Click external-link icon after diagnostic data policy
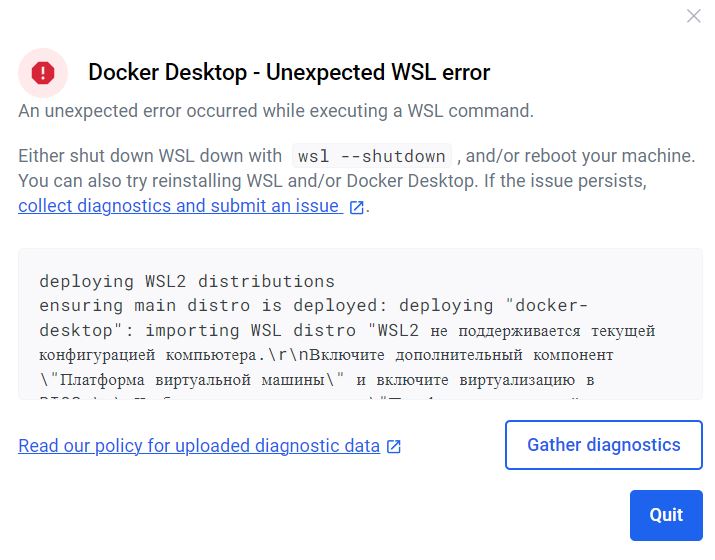The width and height of the screenshot is (715, 560). [394, 447]
